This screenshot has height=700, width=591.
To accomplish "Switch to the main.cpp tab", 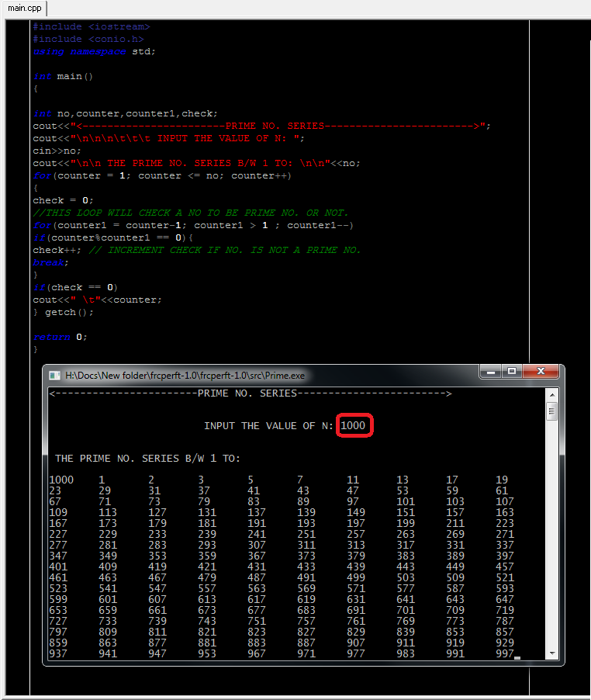I will coord(25,8).
